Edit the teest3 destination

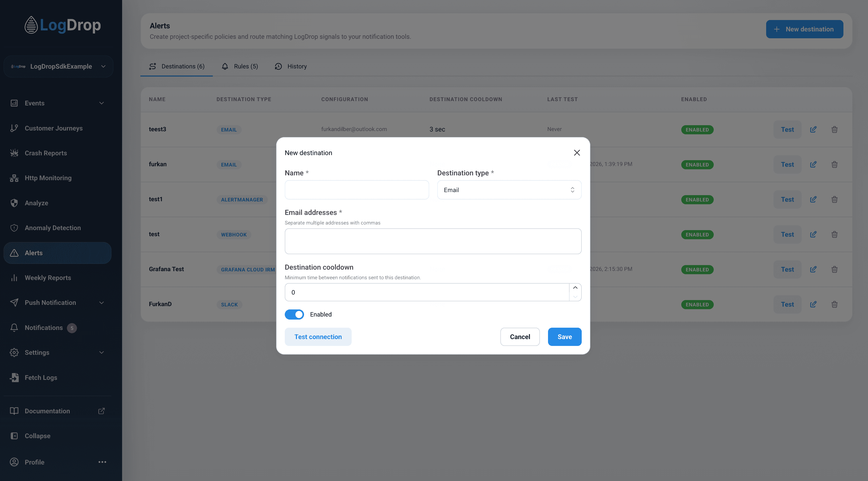pyautogui.click(x=813, y=129)
